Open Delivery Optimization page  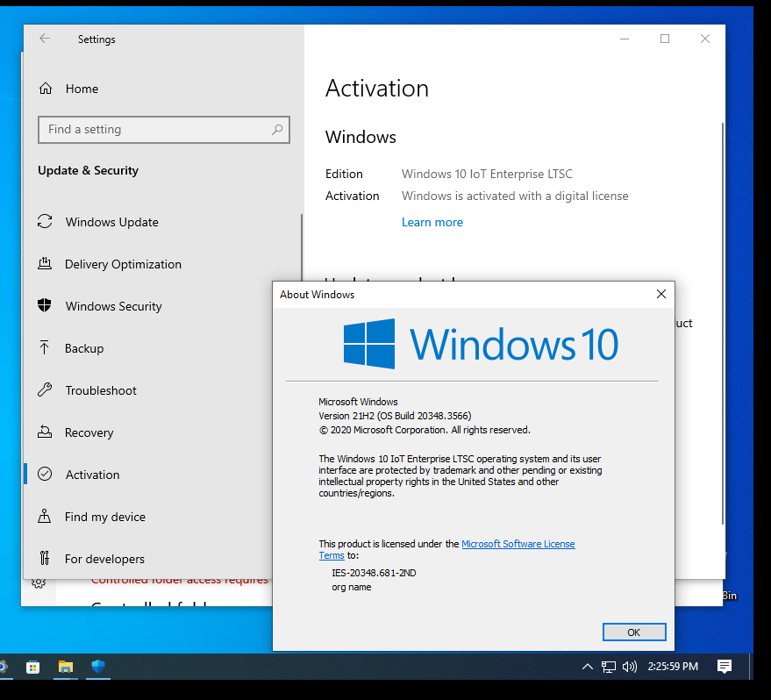pos(123,264)
